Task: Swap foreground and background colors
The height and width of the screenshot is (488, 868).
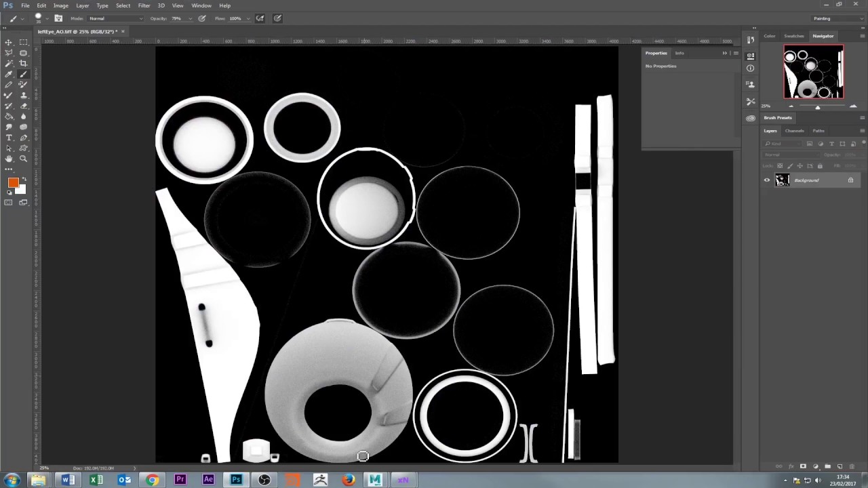Action: tap(24, 180)
